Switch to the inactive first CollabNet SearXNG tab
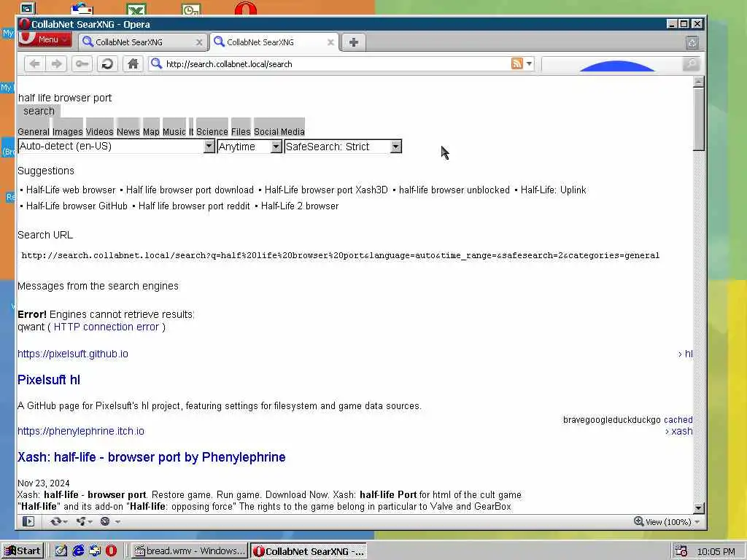Viewport: 747px width, 560px height. (142, 42)
